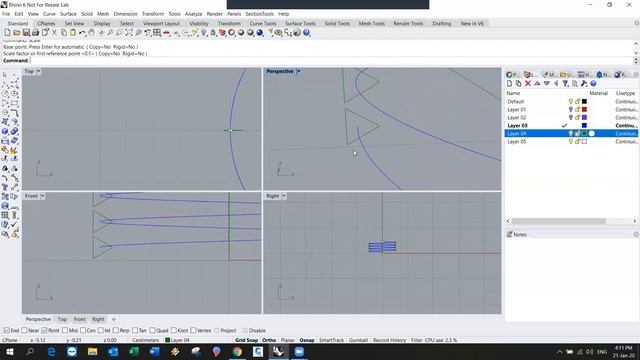
Task: Open the Notes panel gear options
Action: (x=636, y=234)
